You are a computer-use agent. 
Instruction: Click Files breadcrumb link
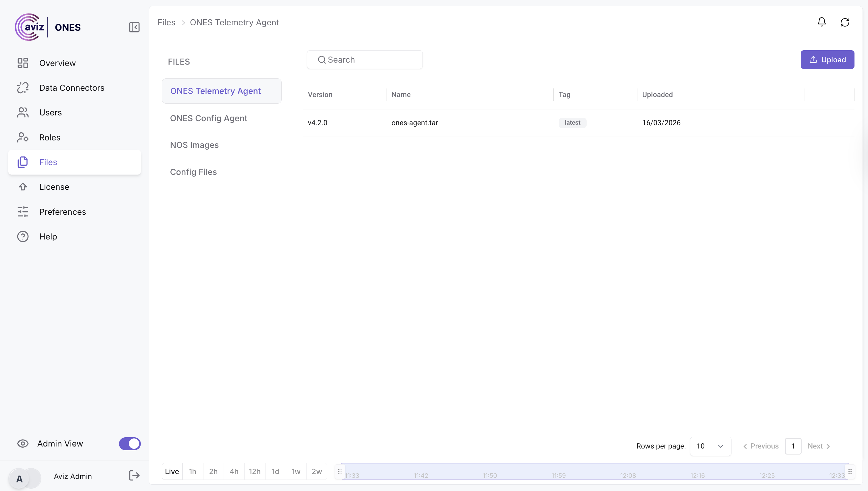[166, 22]
